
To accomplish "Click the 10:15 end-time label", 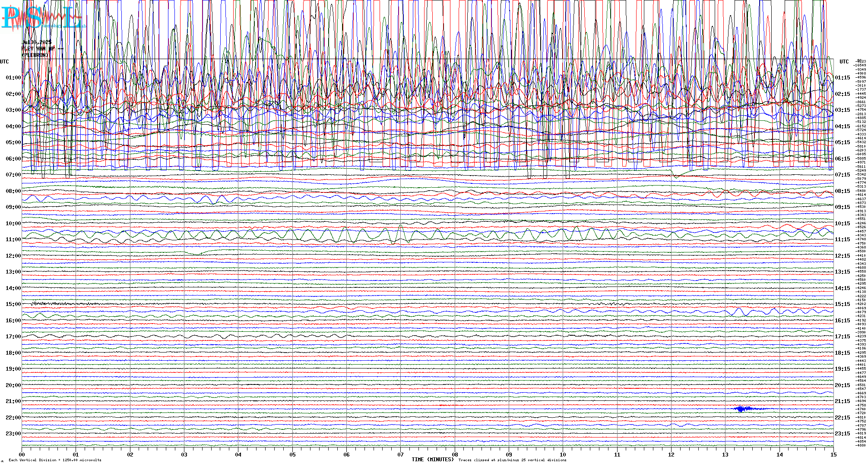I will coord(843,224).
